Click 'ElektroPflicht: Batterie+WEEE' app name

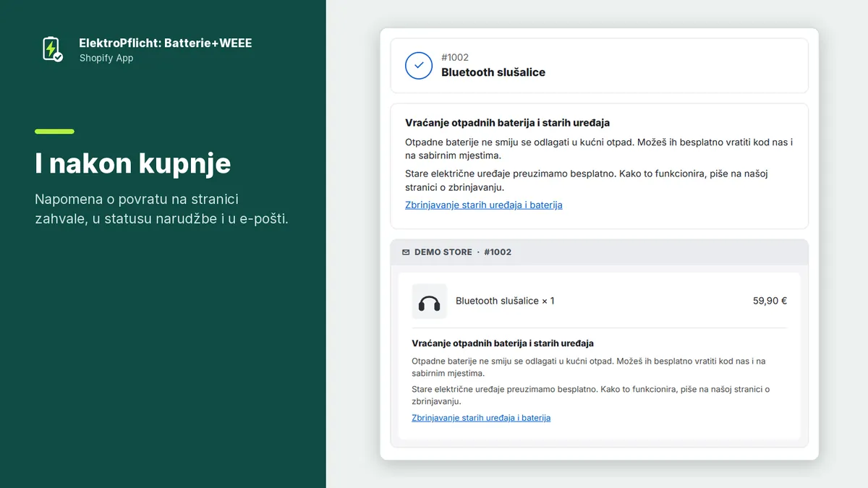click(x=166, y=43)
